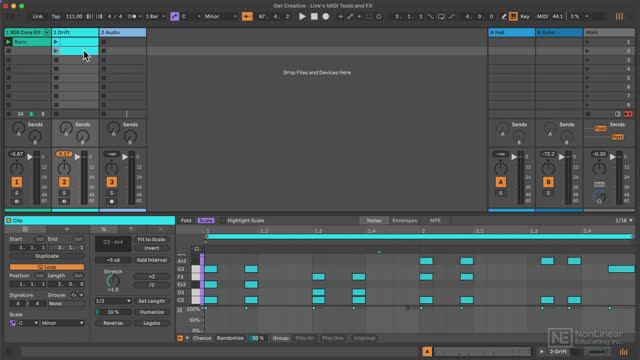Adjust the Stretch knob
The image size is (640, 360).
[x=113, y=280]
